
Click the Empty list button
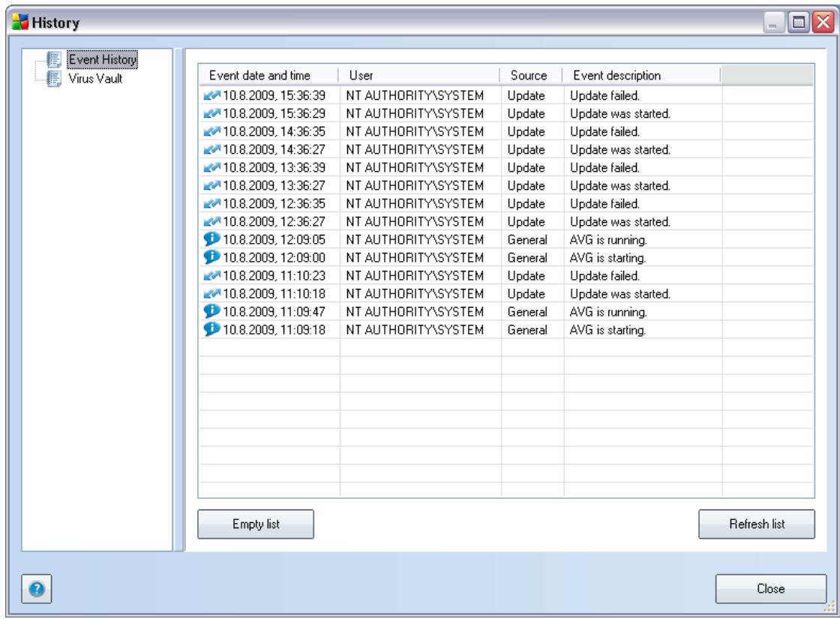tap(256, 524)
